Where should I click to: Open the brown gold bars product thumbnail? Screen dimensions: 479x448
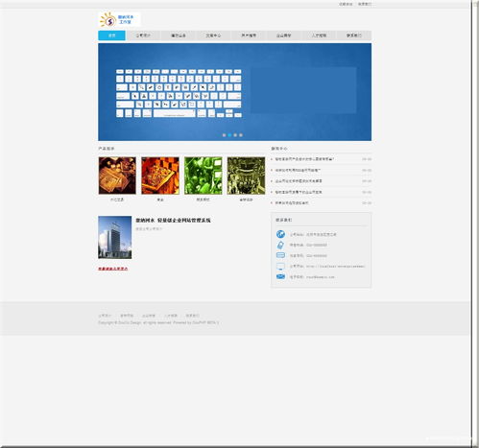[117, 176]
